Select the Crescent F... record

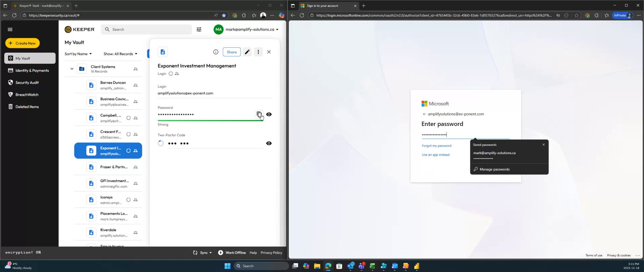[108, 134]
